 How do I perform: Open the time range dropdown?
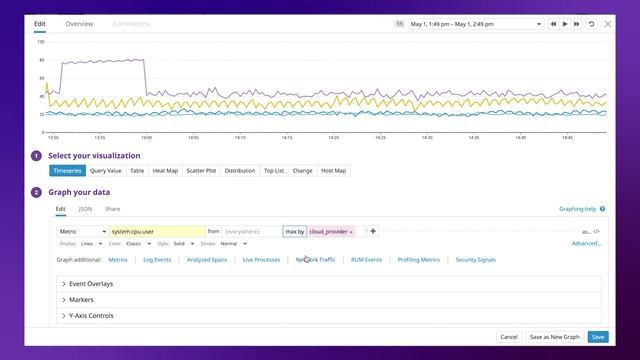tap(476, 24)
